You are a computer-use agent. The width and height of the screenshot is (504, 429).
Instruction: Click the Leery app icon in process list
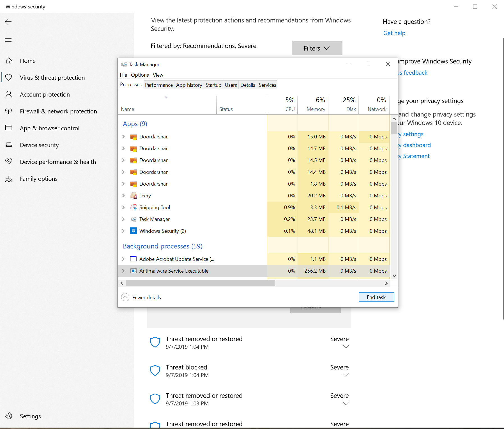pos(134,195)
